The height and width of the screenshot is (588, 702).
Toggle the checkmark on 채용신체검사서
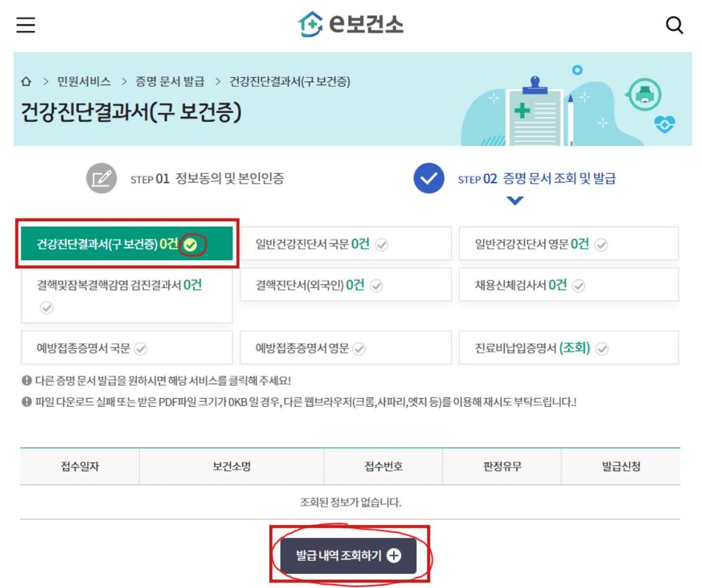(x=578, y=285)
